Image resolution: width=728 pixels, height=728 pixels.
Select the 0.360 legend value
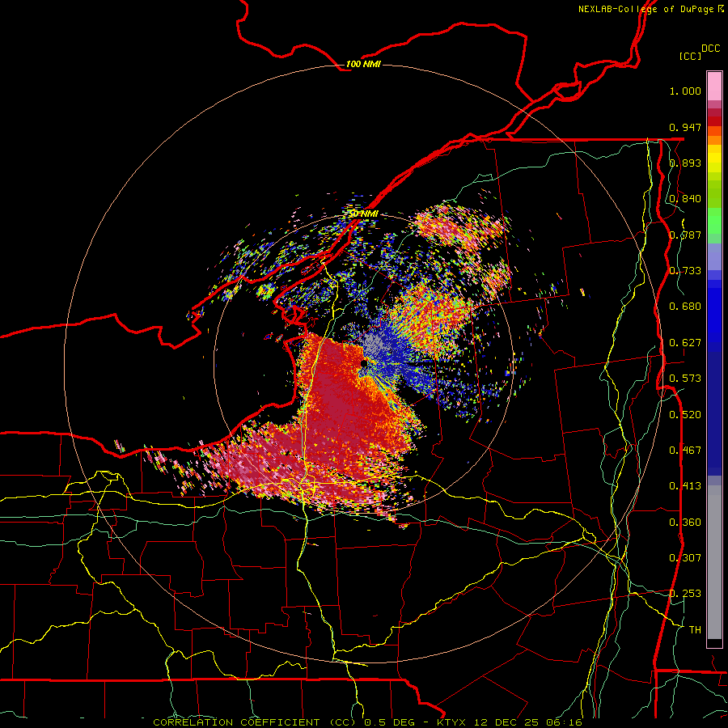coord(685,523)
